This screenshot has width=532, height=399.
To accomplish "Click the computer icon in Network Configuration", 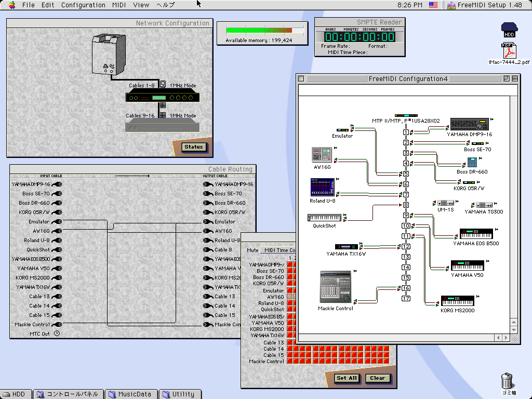I will pos(109,54).
